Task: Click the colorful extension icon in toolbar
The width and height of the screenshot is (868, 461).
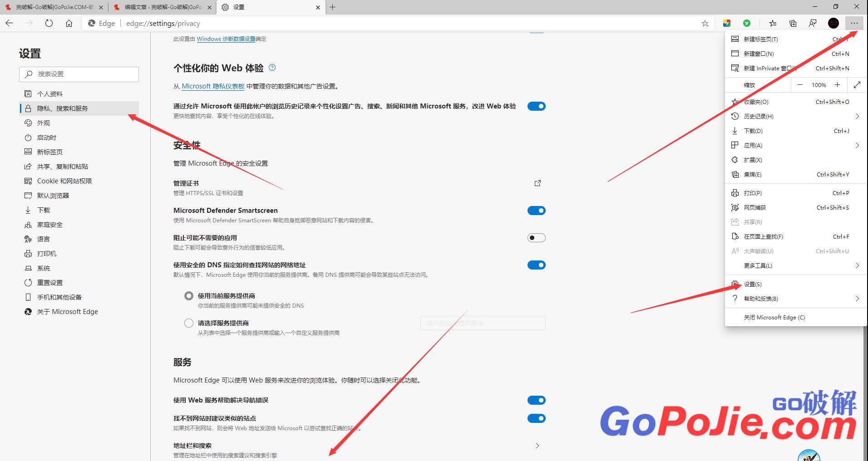Action: coord(727,23)
